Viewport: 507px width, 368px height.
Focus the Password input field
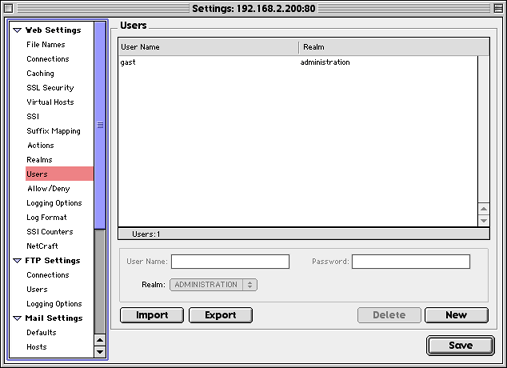pos(411,262)
